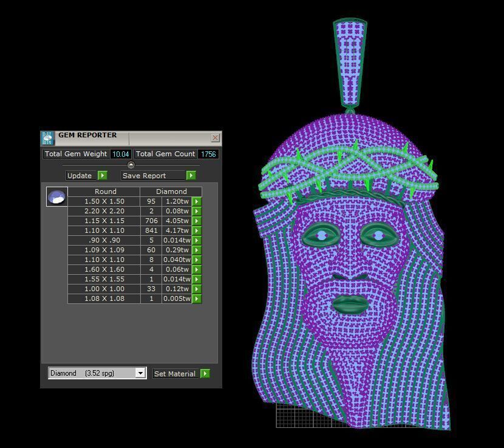Click the Total Gem Count value 1756

click(x=208, y=154)
